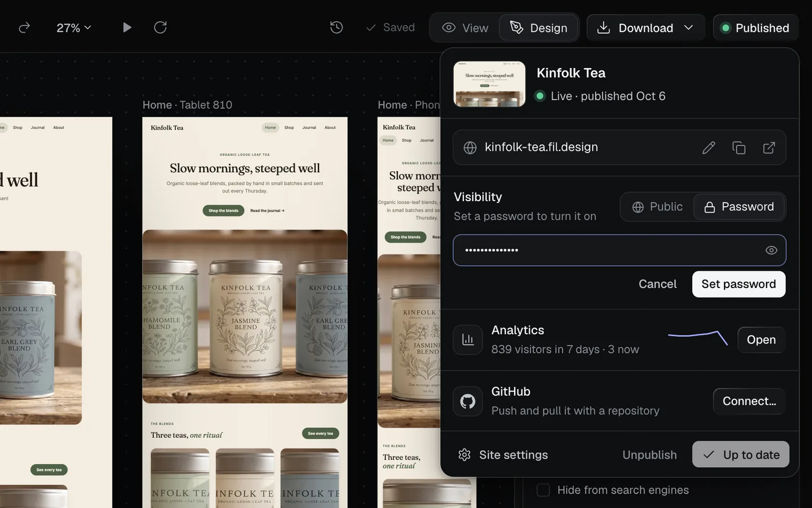Image resolution: width=812 pixels, height=508 pixels.
Task: Click the GitHub logo icon
Action: pos(468,401)
